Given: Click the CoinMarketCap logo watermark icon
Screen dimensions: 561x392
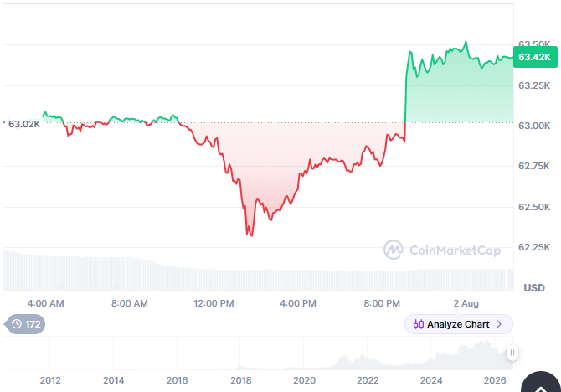Looking at the screenshot, I should point(394,250).
